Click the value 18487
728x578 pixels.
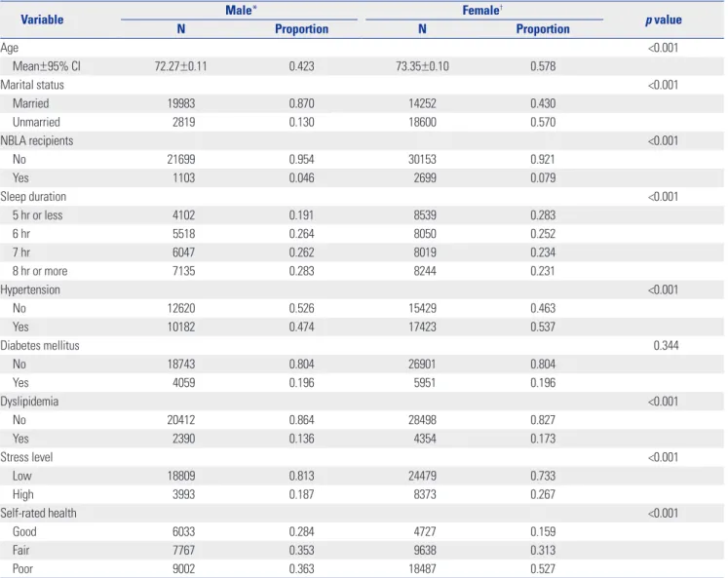422,568
